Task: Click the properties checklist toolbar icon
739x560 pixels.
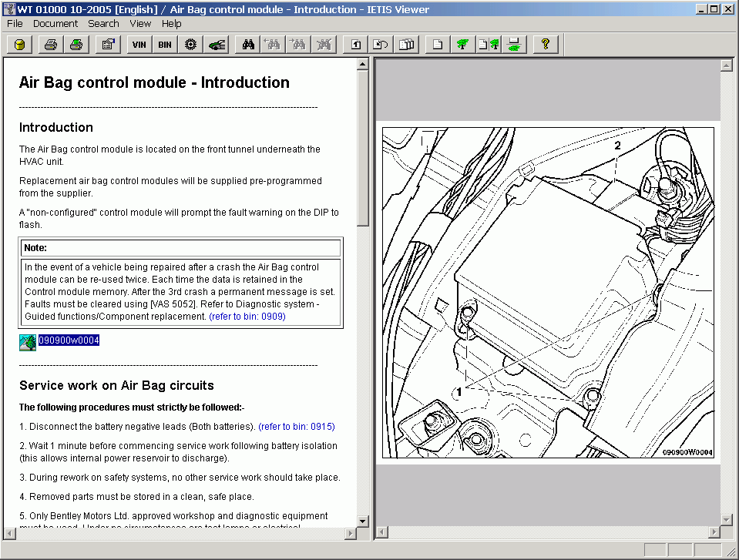Action: [108, 45]
